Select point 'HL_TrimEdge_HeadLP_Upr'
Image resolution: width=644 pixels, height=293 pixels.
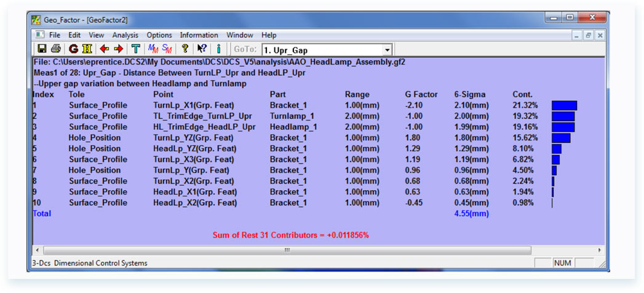(x=204, y=127)
